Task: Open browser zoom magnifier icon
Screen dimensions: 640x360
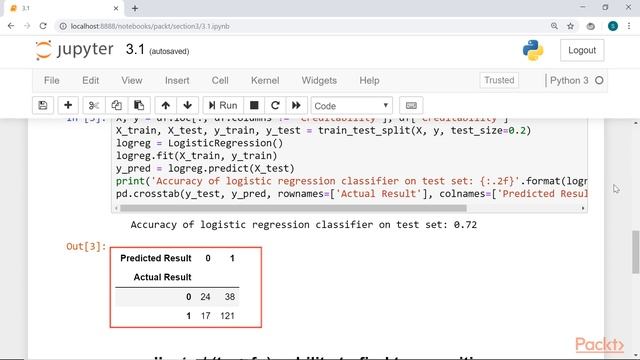Action: (x=554, y=26)
